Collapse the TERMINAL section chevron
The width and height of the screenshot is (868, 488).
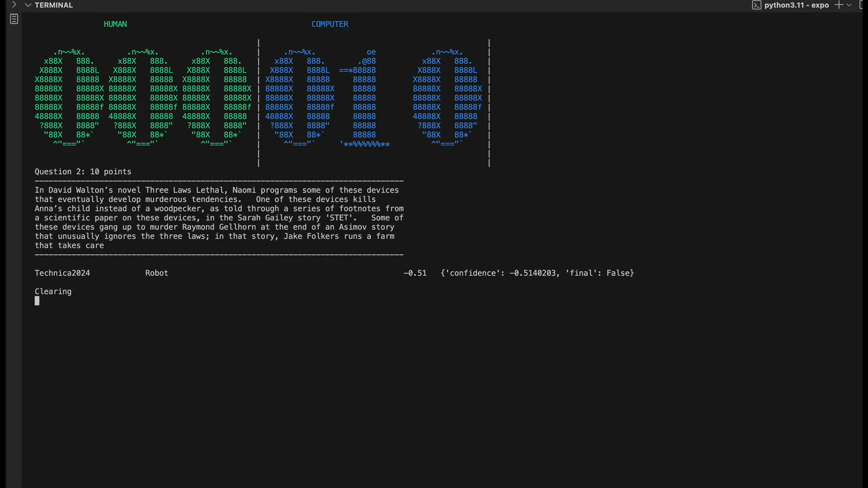coord(28,5)
